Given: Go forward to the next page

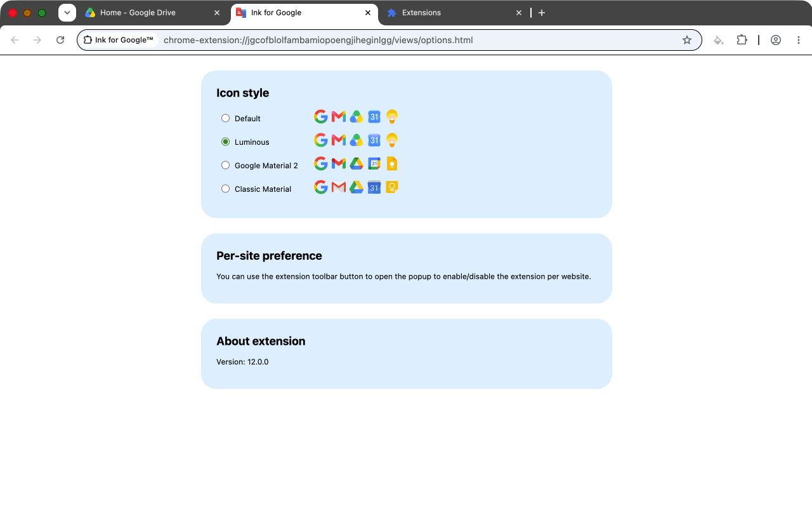Looking at the screenshot, I should click(x=37, y=40).
